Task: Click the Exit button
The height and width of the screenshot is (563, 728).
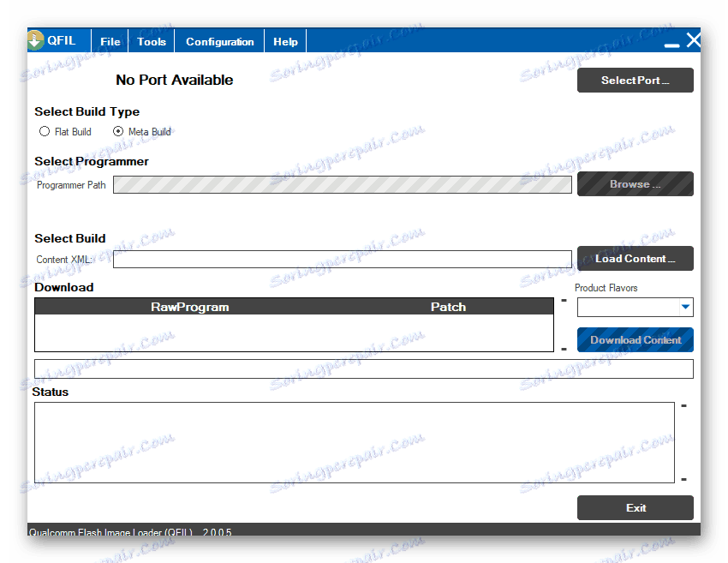Action: point(636,507)
